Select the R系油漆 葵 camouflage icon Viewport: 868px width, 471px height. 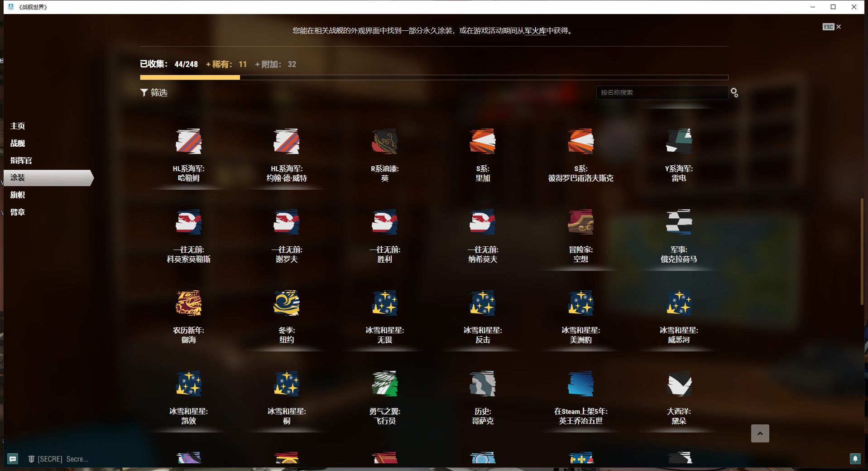point(384,141)
